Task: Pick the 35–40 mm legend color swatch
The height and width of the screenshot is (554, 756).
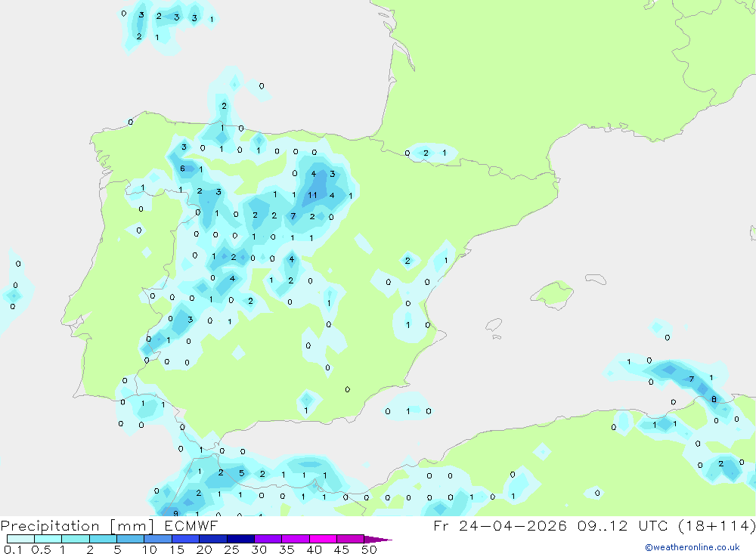Action: tap(296, 539)
